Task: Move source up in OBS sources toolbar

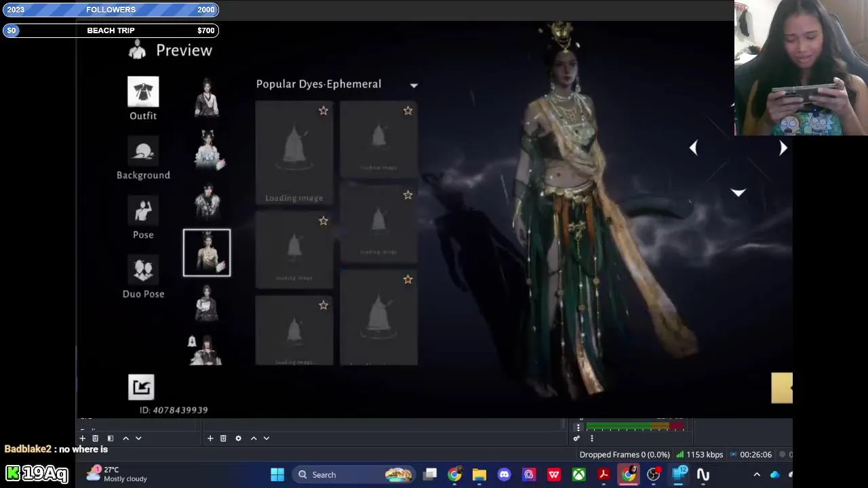Action: [x=254, y=439]
